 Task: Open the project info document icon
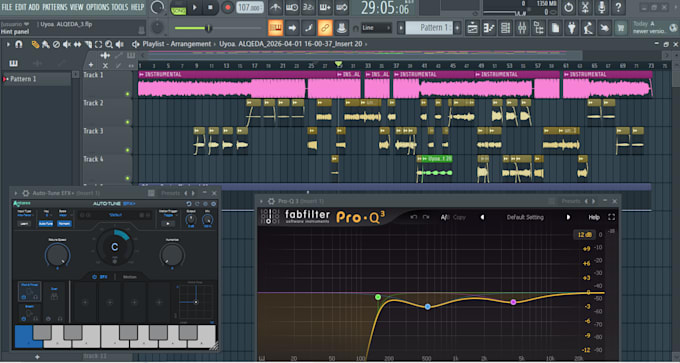[555, 28]
